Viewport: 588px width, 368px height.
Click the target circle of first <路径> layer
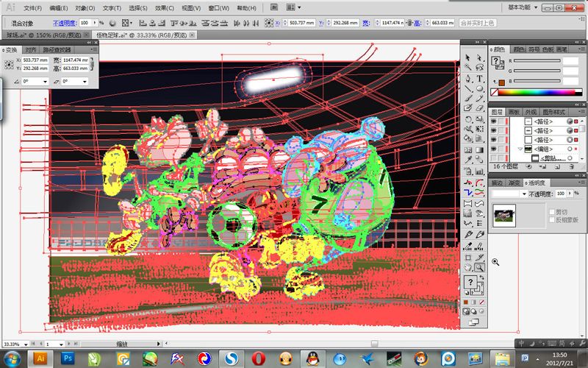point(570,121)
